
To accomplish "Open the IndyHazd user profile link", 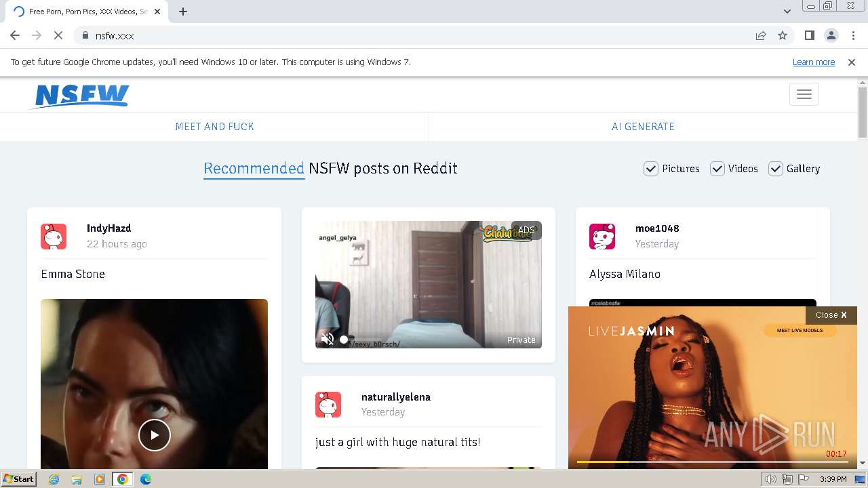I will [108, 228].
